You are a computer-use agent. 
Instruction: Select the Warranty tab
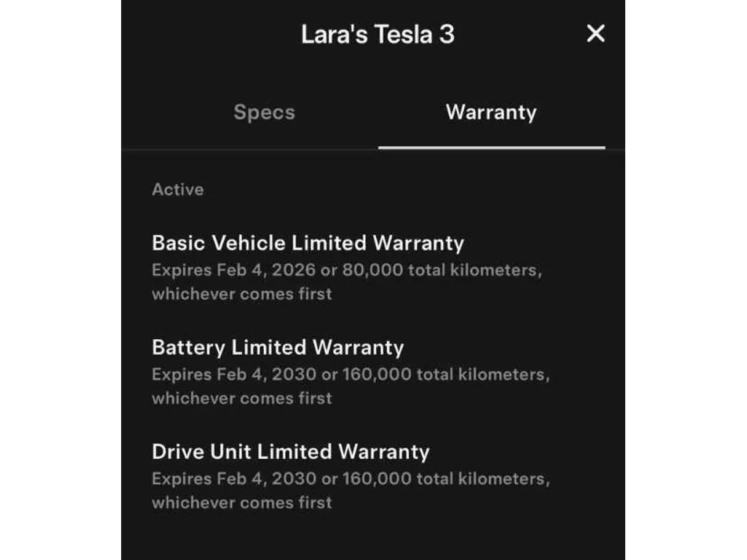(491, 112)
